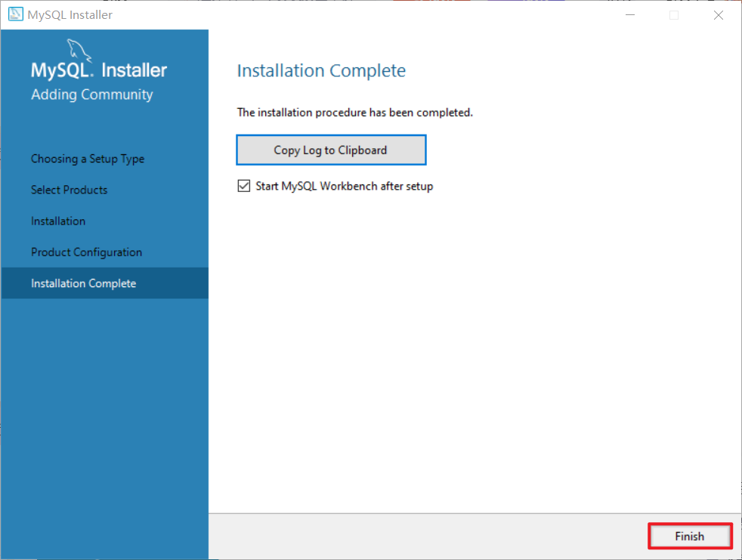The width and height of the screenshot is (742, 560).
Task: Click the MySQL Installer title bar icon
Action: [x=16, y=14]
